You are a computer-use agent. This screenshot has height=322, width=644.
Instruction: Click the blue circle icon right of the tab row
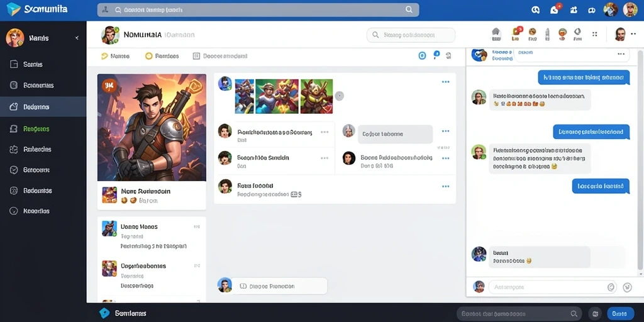pos(422,55)
